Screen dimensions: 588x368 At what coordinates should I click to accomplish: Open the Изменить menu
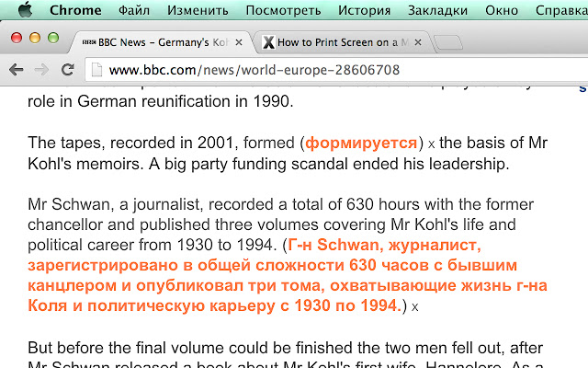[x=198, y=10]
